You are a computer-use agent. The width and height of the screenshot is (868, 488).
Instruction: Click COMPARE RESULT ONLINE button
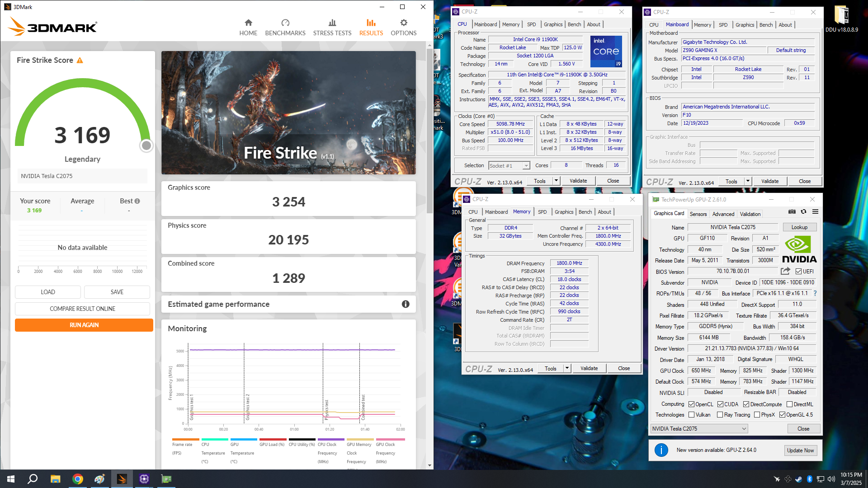(x=82, y=309)
